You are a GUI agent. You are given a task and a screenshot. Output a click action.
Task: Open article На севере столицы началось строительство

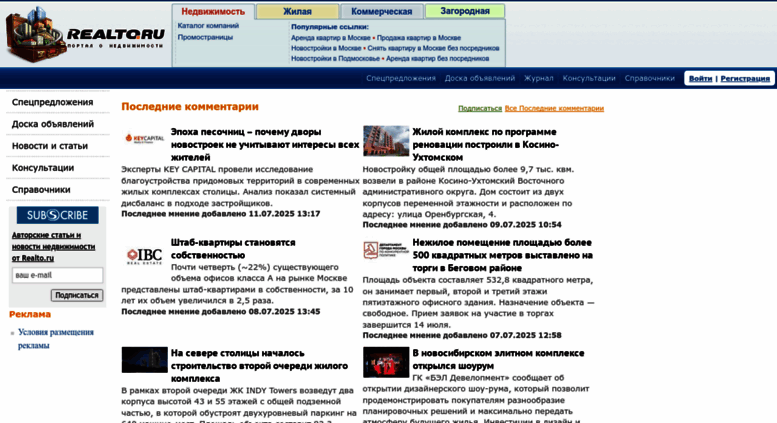point(259,366)
